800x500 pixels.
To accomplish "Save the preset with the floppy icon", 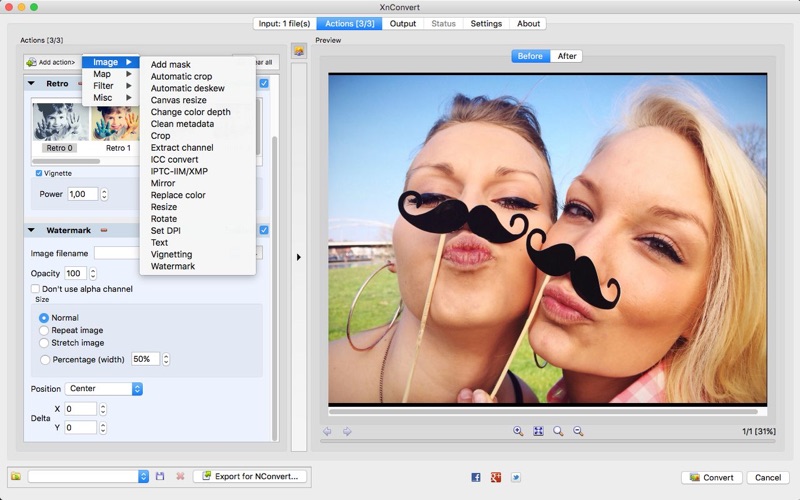I will (160, 477).
